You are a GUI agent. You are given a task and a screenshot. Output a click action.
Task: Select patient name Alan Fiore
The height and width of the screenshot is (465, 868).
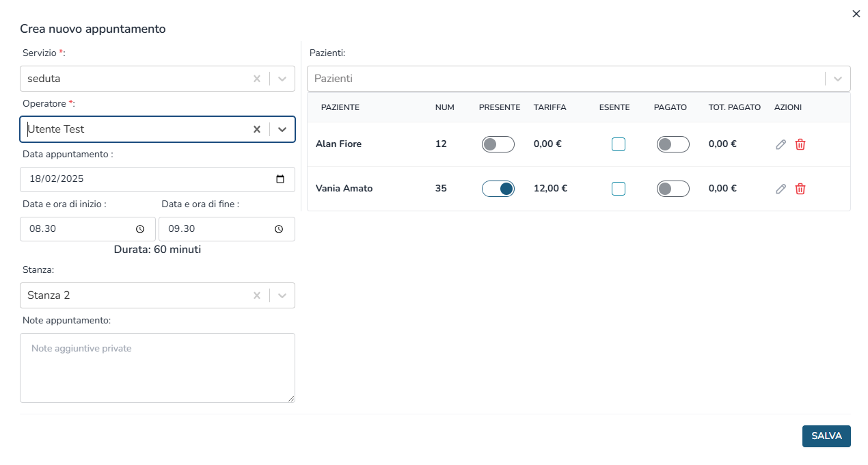click(x=338, y=144)
